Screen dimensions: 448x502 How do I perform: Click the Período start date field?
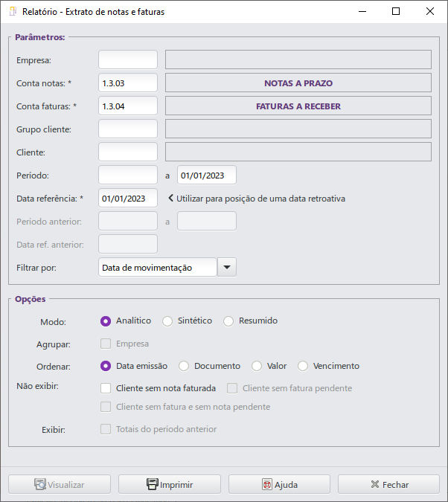128,176
